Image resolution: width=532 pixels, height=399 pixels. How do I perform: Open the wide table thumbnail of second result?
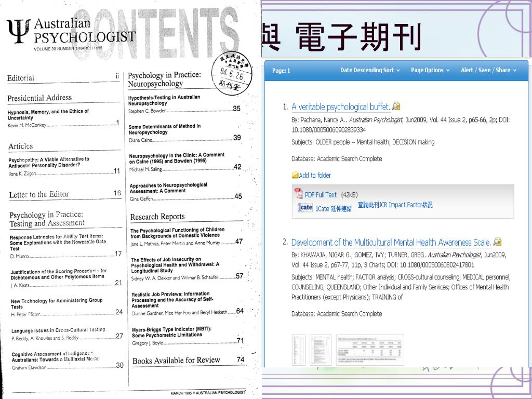pos(370,350)
